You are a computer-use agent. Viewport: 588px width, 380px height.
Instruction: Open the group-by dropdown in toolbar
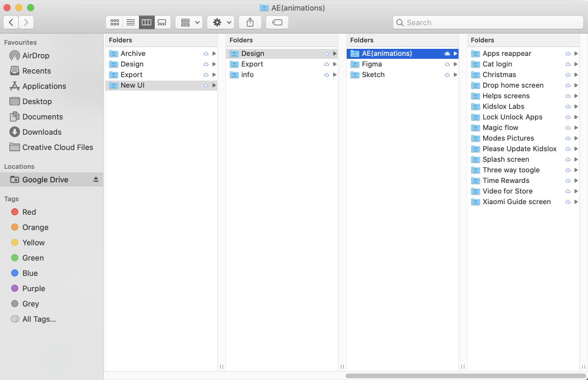(189, 22)
